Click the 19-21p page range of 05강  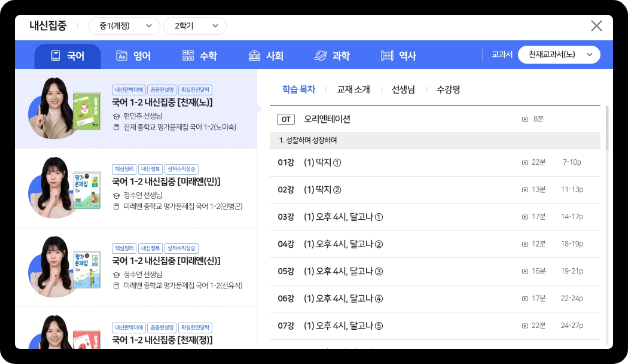coord(572,271)
